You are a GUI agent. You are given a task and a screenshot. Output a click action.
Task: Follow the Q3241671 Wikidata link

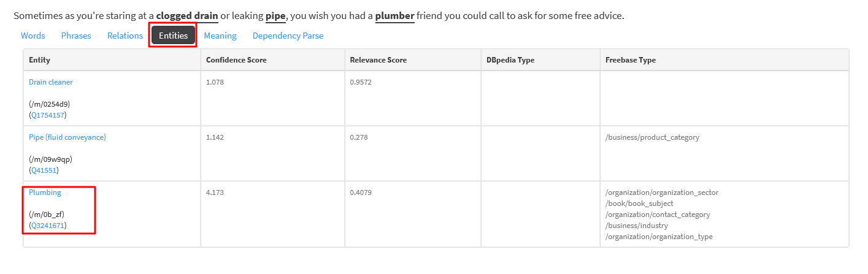click(x=48, y=226)
